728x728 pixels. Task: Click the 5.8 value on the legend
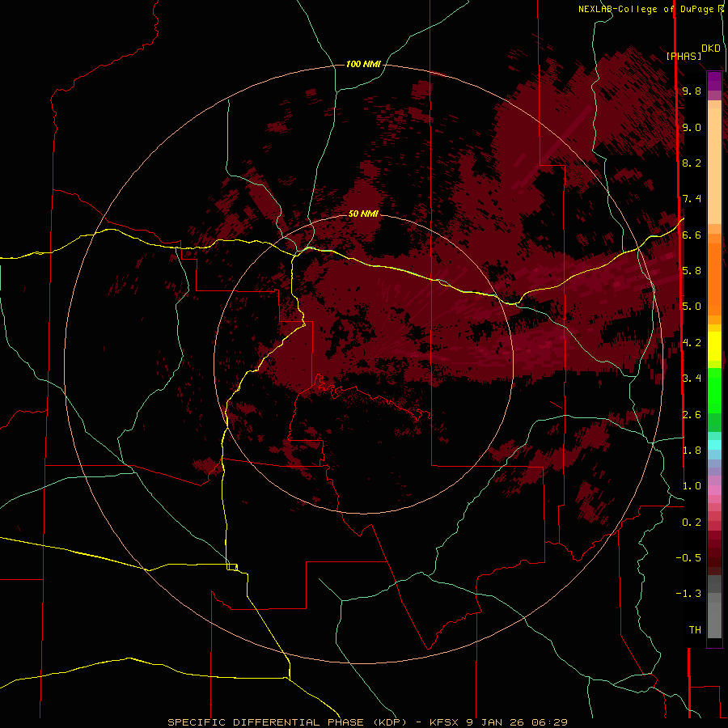click(692, 271)
